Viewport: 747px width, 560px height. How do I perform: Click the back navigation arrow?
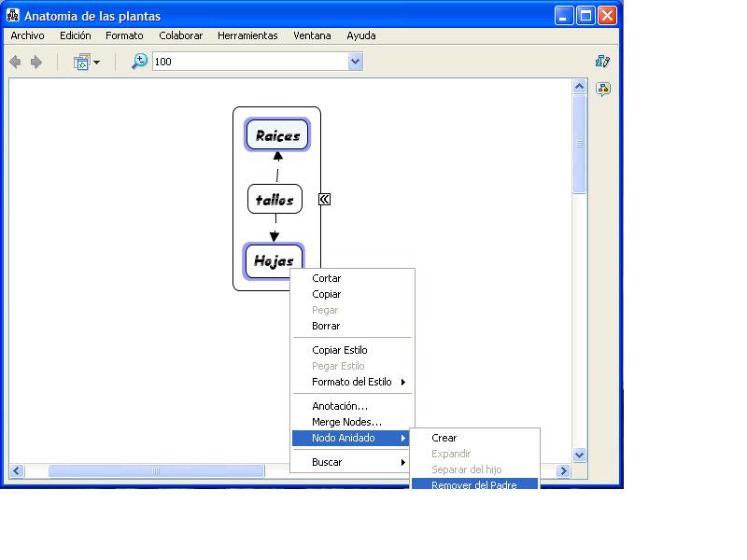pos(15,62)
